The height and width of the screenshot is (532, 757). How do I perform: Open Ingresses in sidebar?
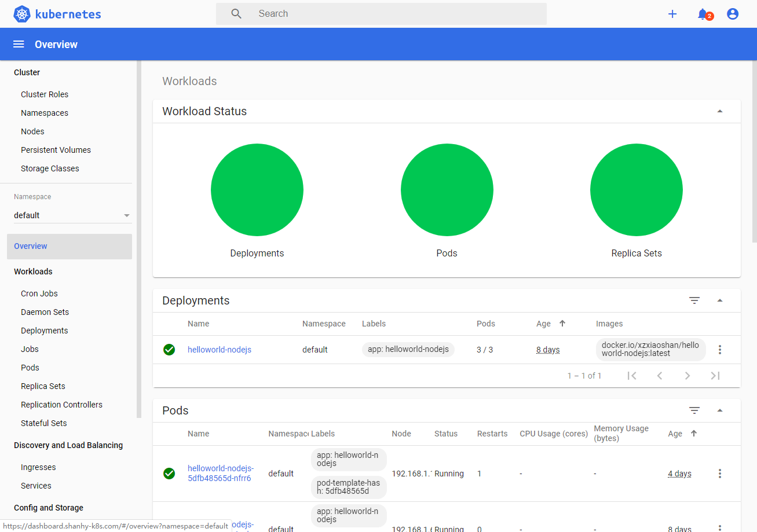click(x=38, y=467)
